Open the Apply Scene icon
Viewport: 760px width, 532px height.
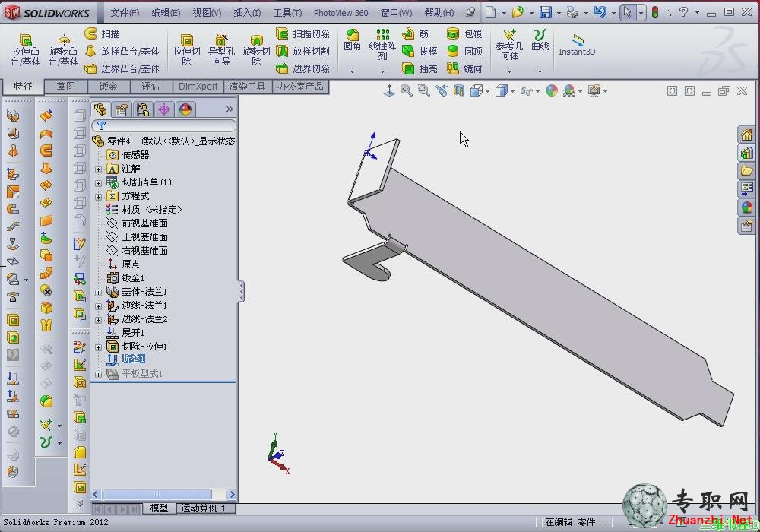(569, 90)
